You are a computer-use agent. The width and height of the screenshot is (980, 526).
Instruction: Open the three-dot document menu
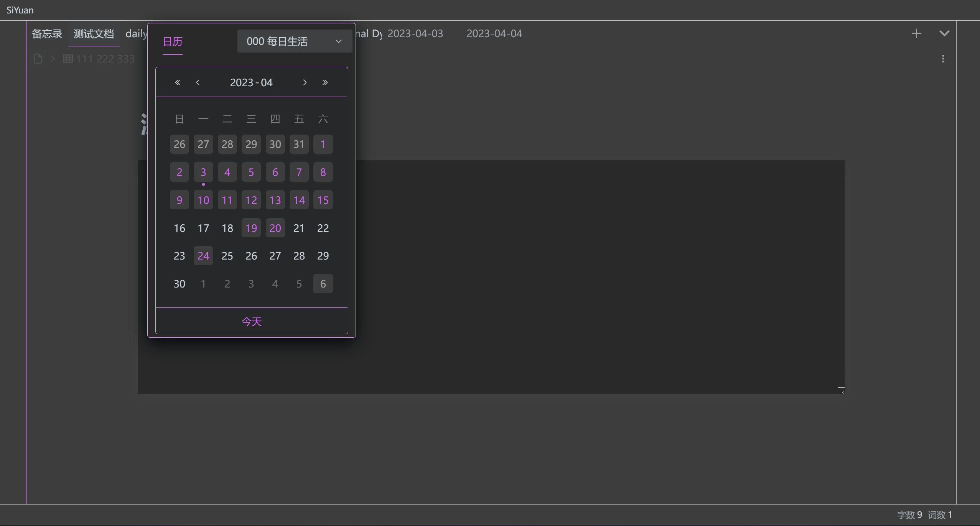pyautogui.click(x=943, y=59)
